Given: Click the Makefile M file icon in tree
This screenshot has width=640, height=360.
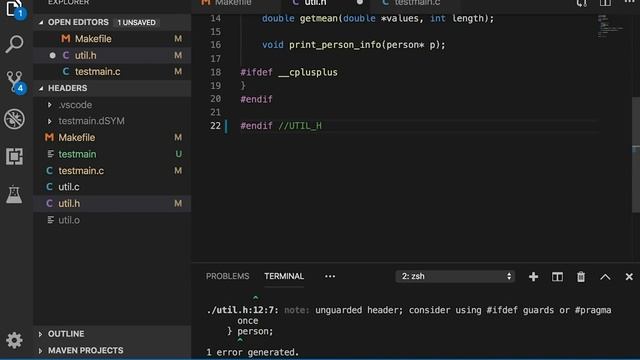Looking at the screenshot, I should tap(49, 138).
